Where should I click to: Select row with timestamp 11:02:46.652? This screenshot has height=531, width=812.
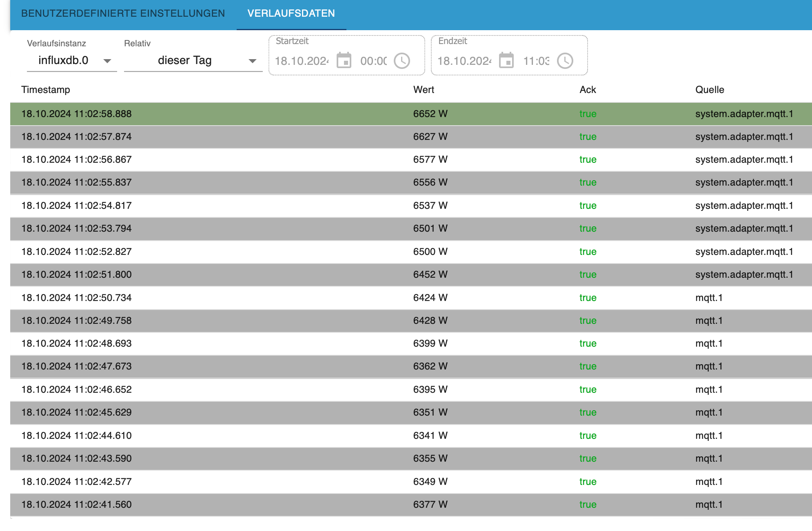411,389
